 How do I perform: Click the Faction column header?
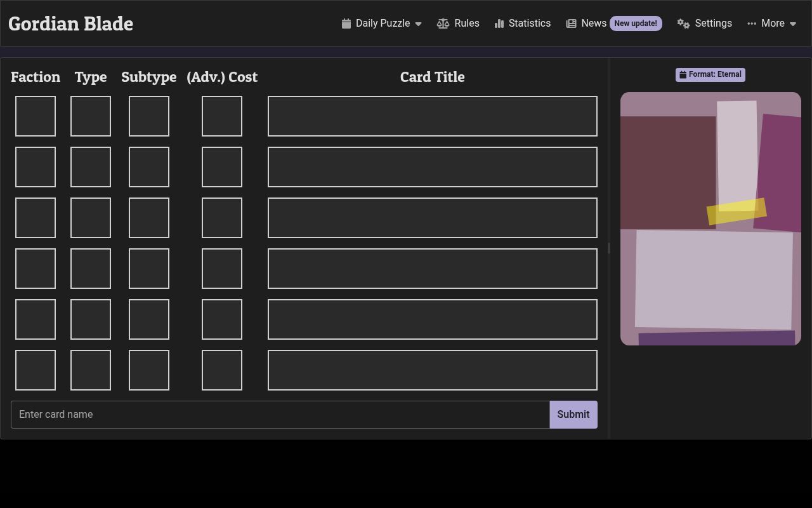pyautogui.click(x=36, y=77)
